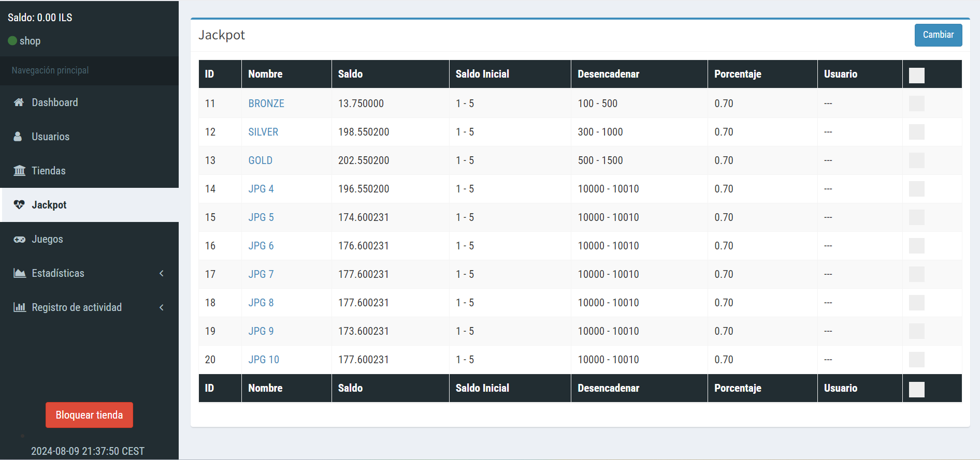Open the GOLD jackpot link
The image size is (980, 460).
point(260,160)
